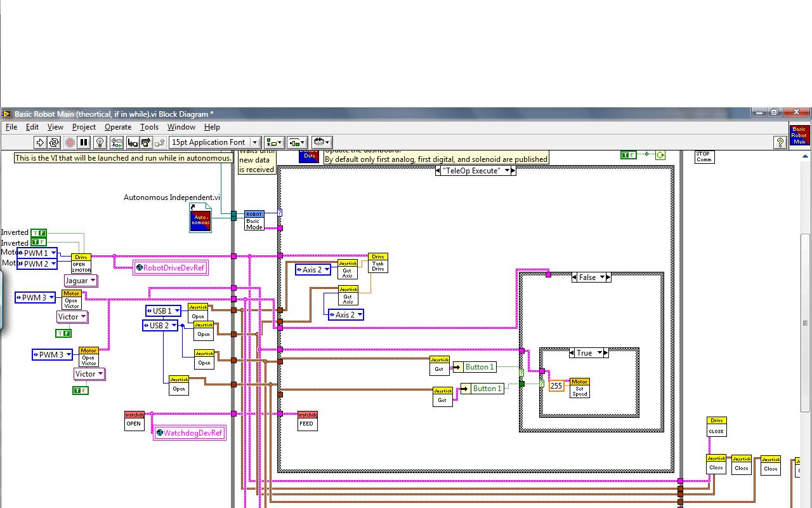Select the Drive Tank Drive node
Viewport: 812px width, 508px height.
click(x=378, y=263)
